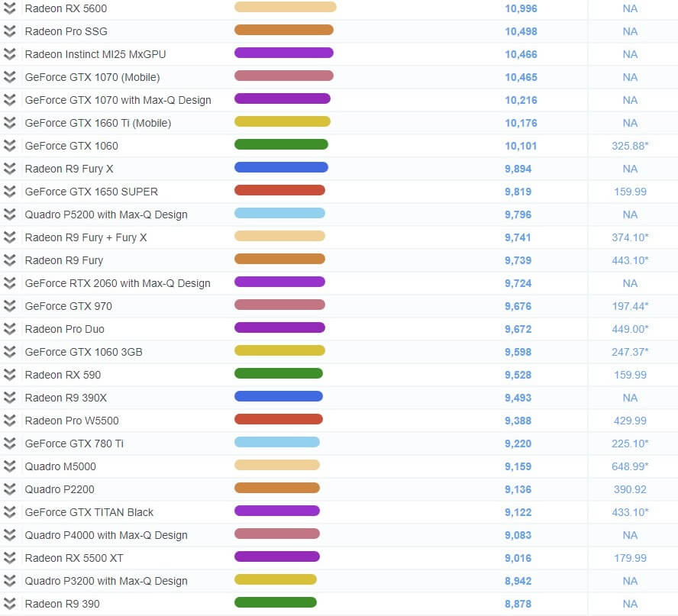Expand the Radeon R9 390 chevron

[x=9, y=604]
